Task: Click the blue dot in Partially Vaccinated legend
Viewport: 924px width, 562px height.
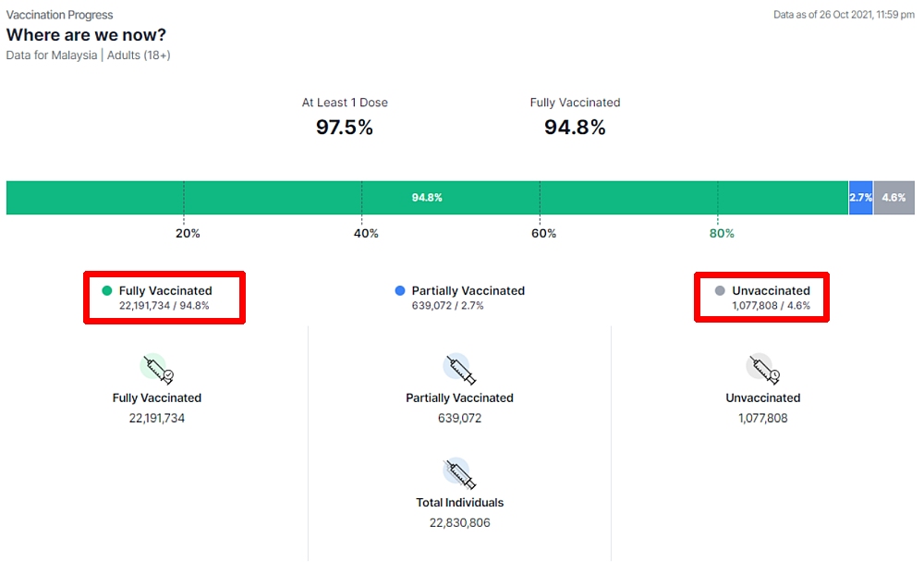Action: point(400,290)
